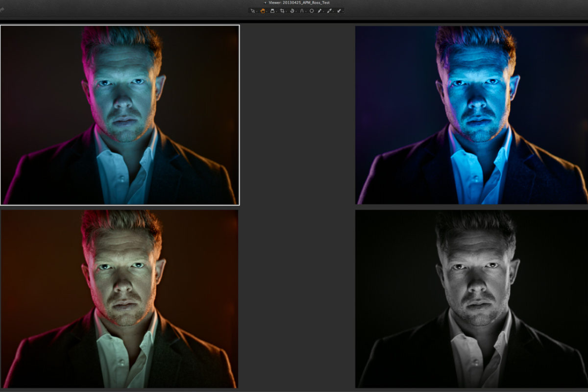Activate the Pan hand tool
Screen dimensions: 588x392
click(x=263, y=11)
